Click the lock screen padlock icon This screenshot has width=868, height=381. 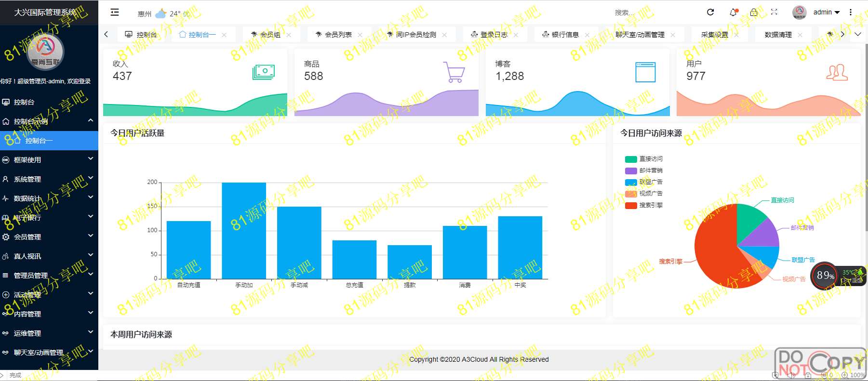(754, 13)
